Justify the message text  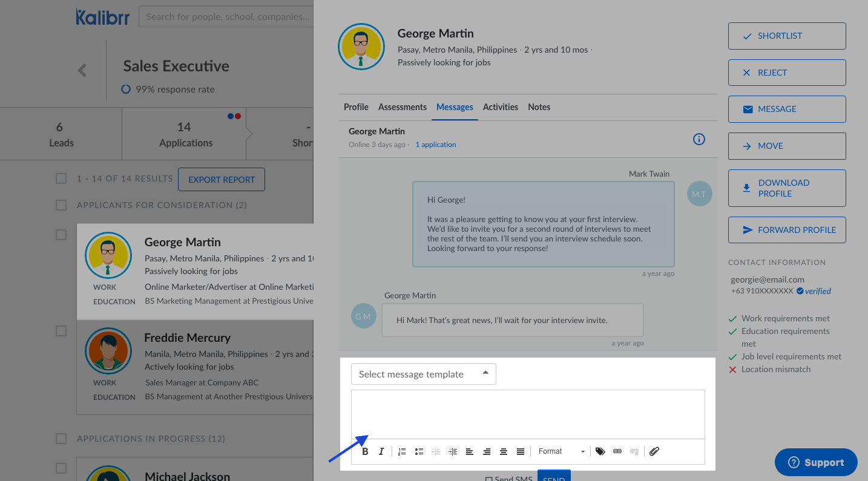[521, 451]
